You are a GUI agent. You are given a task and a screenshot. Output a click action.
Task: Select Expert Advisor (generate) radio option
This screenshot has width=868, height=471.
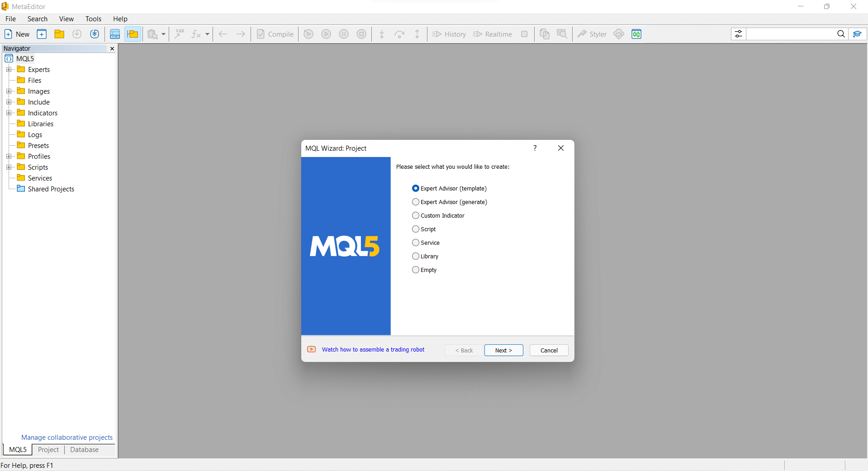pos(450,202)
